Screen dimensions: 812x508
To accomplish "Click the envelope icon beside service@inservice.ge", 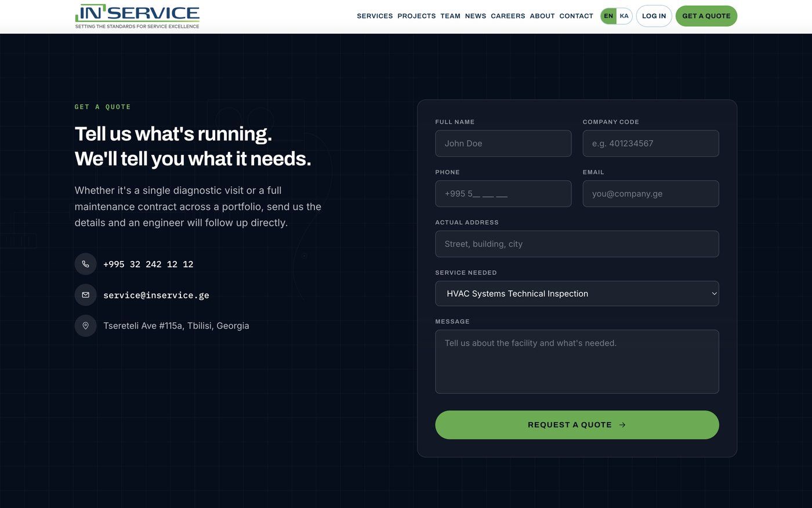I will click(85, 295).
